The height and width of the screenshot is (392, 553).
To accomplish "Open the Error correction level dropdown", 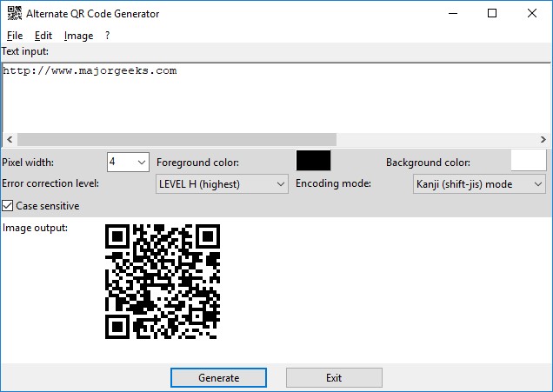I will (x=222, y=184).
